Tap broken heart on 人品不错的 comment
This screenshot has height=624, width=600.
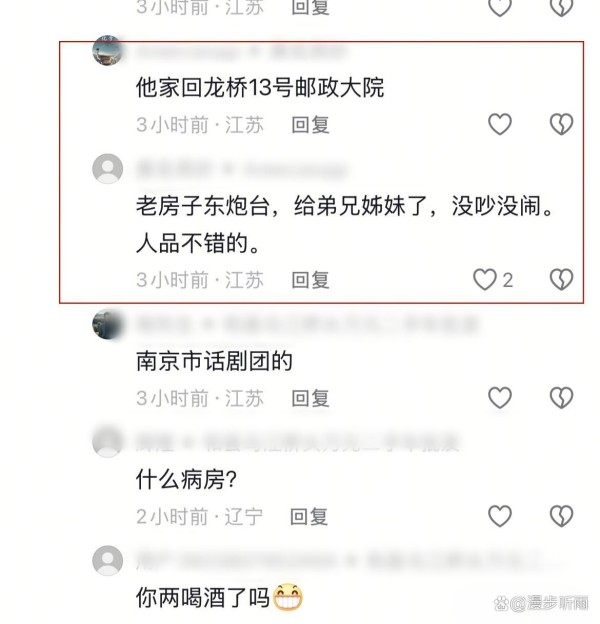pyautogui.click(x=561, y=279)
